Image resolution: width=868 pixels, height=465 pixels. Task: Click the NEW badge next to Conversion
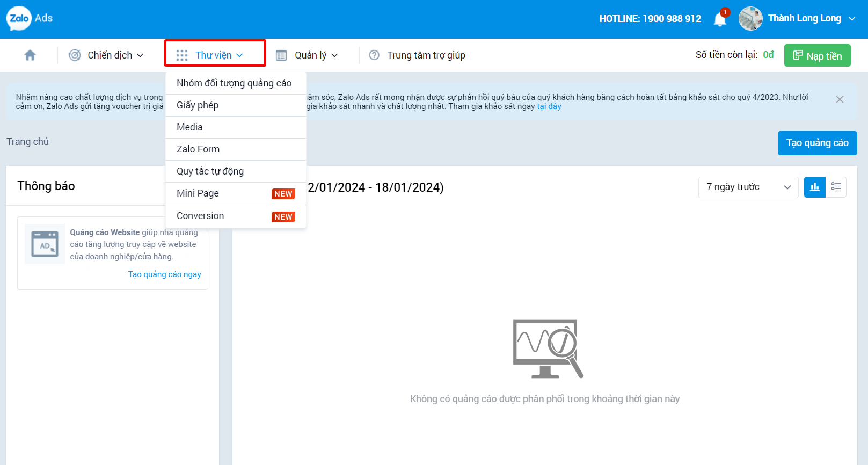[x=283, y=217]
